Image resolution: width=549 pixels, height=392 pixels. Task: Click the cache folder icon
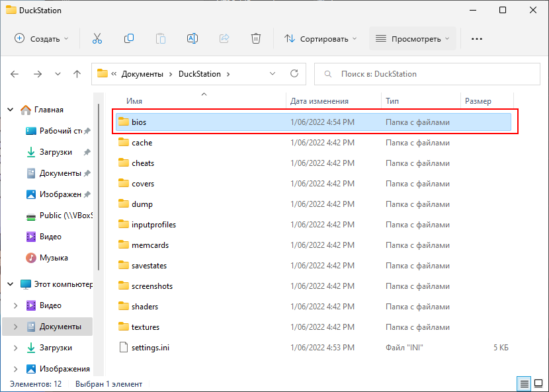pos(124,142)
